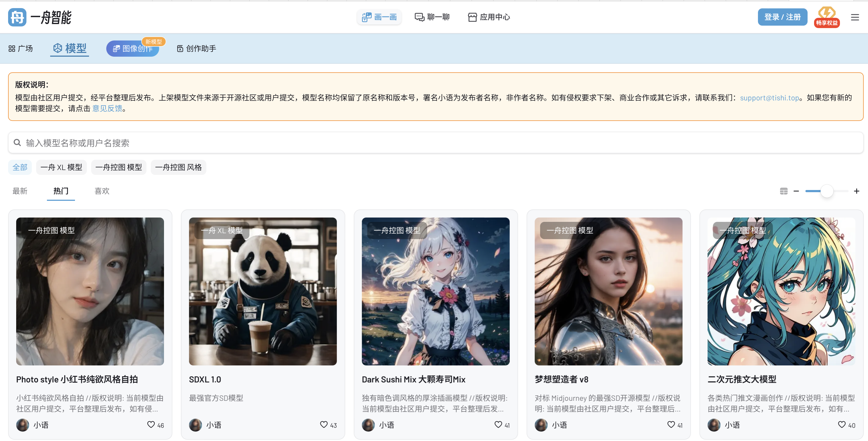The height and width of the screenshot is (441, 868).
Task: Switch to the 喜欢 sort tab
Action: (x=102, y=191)
